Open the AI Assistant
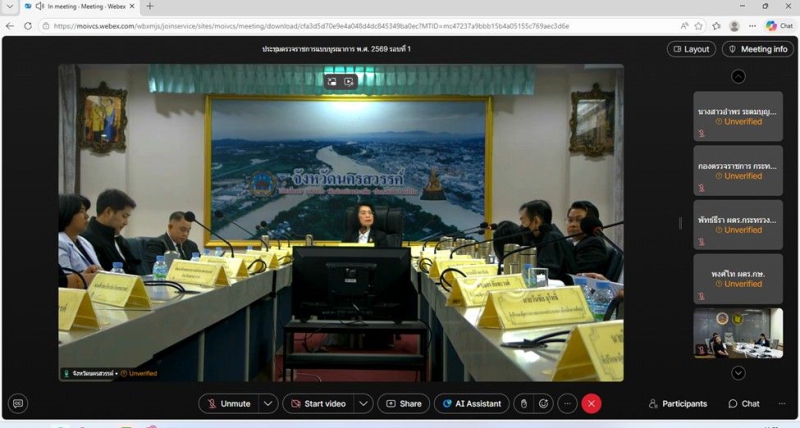The image size is (800, 428). pyautogui.click(x=470, y=403)
